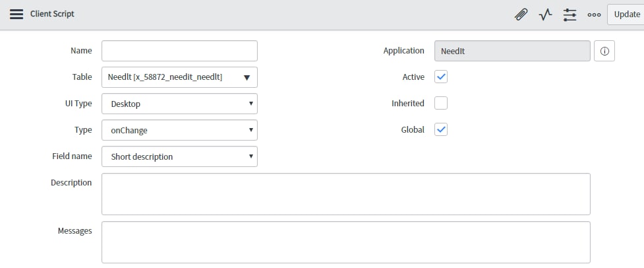Open the activity stream pulse icon
The width and height of the screenshot is (644, 268).
click(545, 15)
